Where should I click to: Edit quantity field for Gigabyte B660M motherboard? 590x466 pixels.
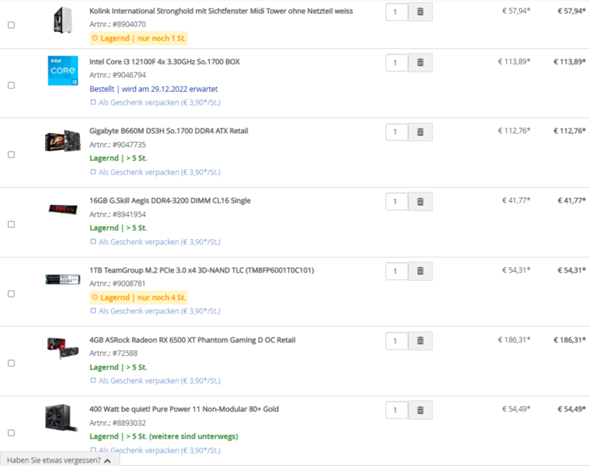(397, 132)
